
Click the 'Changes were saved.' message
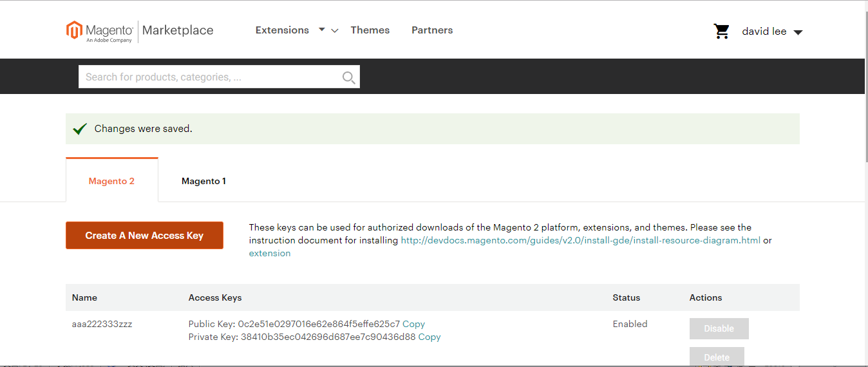[143, 129]
